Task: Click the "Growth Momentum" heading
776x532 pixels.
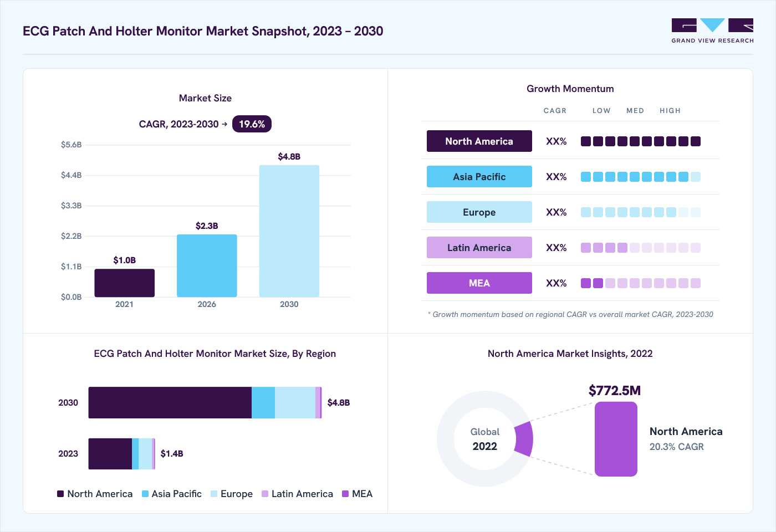Action: pos(570,89)
